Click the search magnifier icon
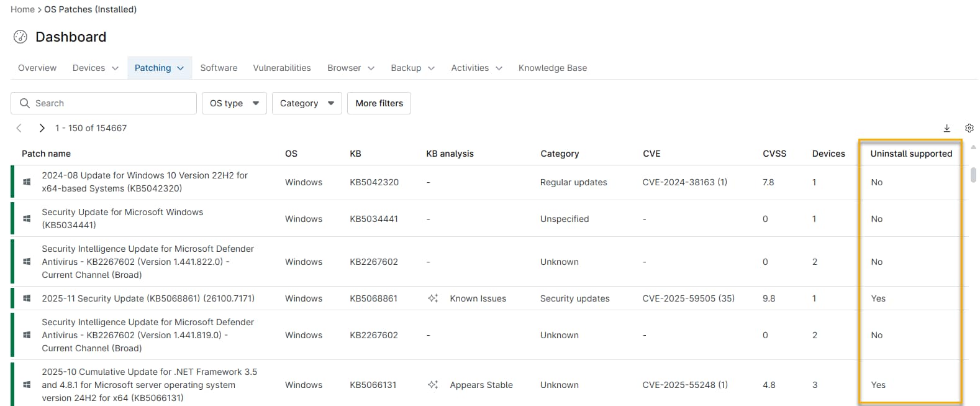 pos(25,103)
